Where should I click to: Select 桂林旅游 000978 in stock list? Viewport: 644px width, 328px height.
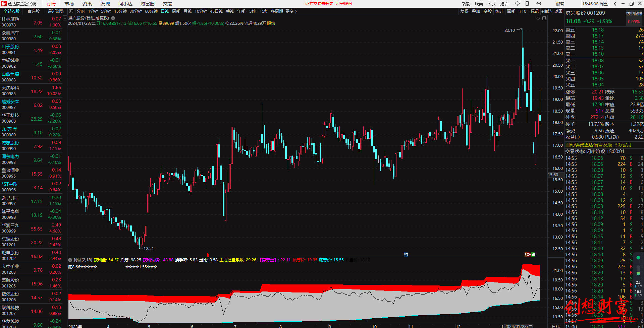tap(31, 22)
